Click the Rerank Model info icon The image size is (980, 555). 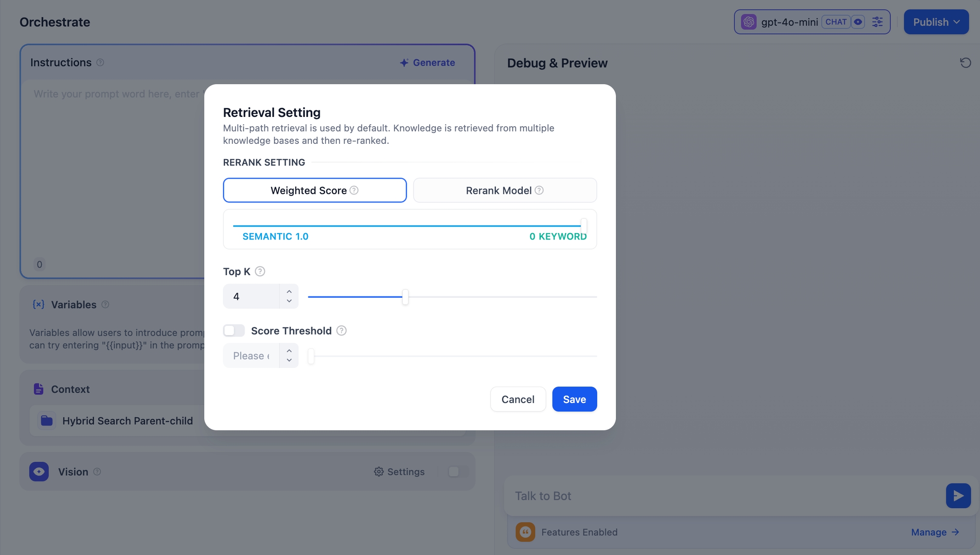click(539, 190)
